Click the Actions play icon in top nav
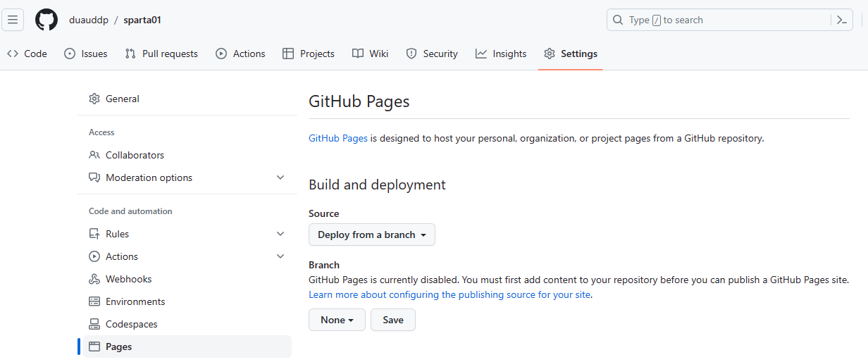 click(221, 54)
